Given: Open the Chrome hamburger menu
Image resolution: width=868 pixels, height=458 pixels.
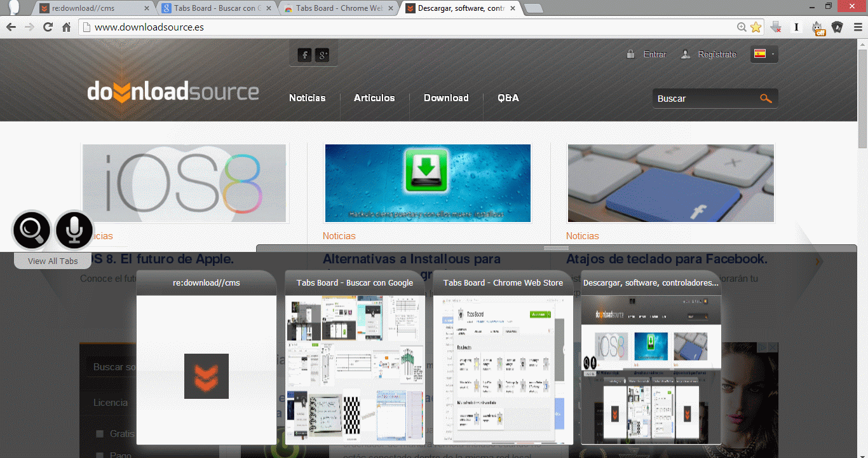Looking at the screenshot, I should (x=858, y=27).
